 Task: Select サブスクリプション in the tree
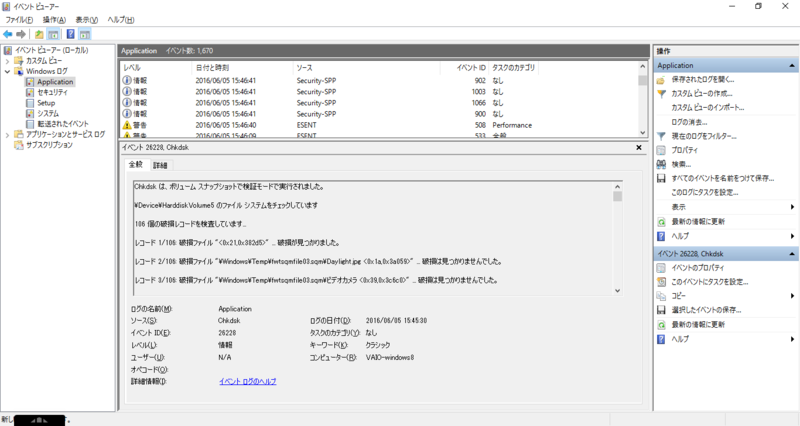[x=49, y=145]
